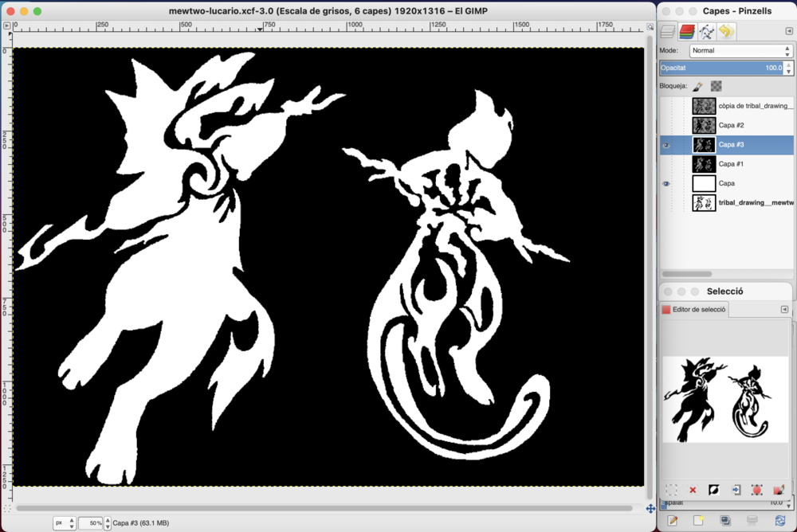Viewport: 797px width, 532px height.
Task: Click Save Selection to Channel icon
Action: point(736,490)
